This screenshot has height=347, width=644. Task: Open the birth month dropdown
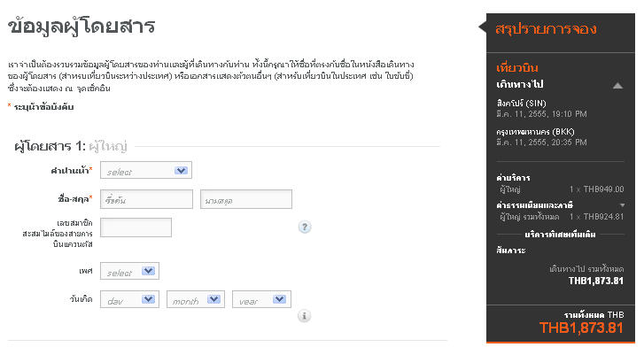tap(196, 299)
